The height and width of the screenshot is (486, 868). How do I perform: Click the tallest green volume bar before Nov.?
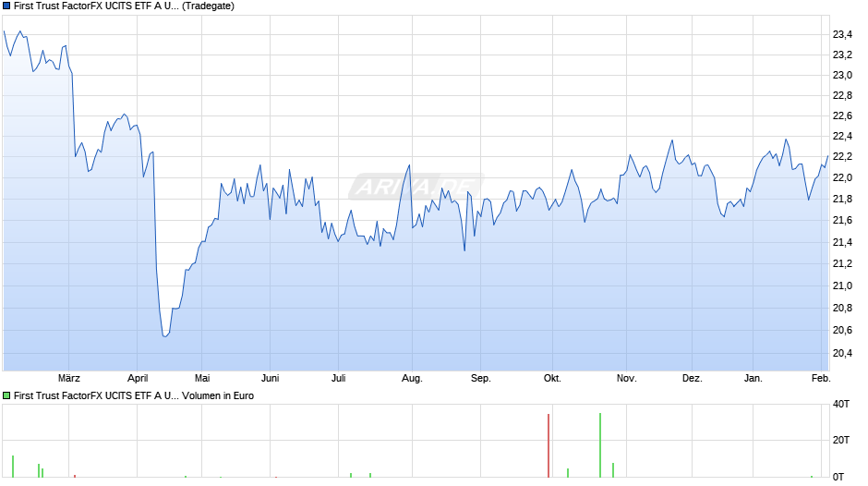click(600, 445)
